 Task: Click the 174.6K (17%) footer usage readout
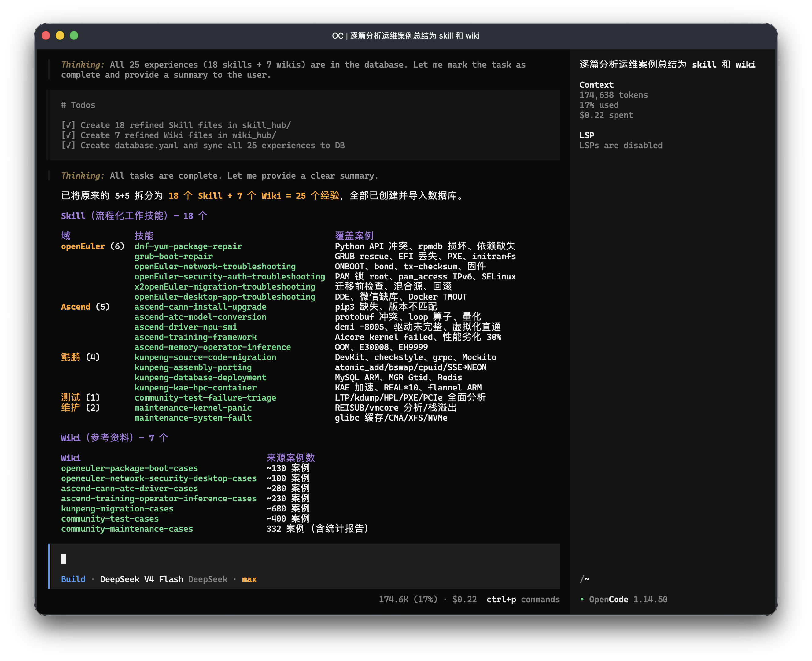408,599
